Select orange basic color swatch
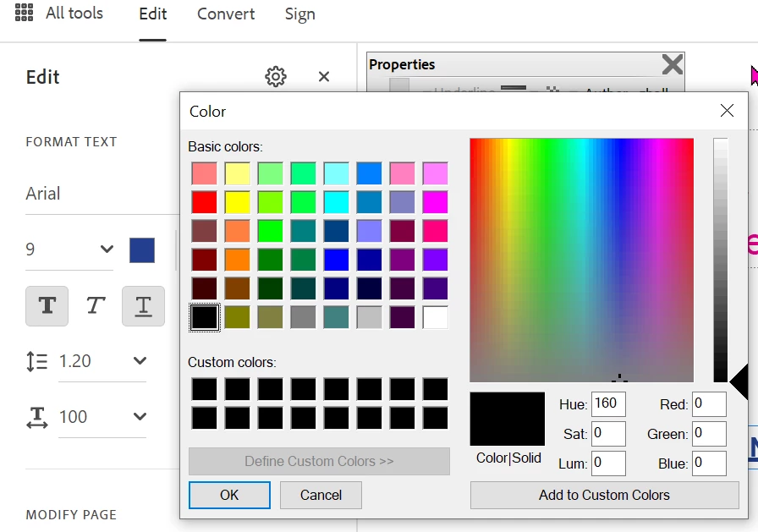This screenshot has width=758, height=532. click(x=238, y=260)
